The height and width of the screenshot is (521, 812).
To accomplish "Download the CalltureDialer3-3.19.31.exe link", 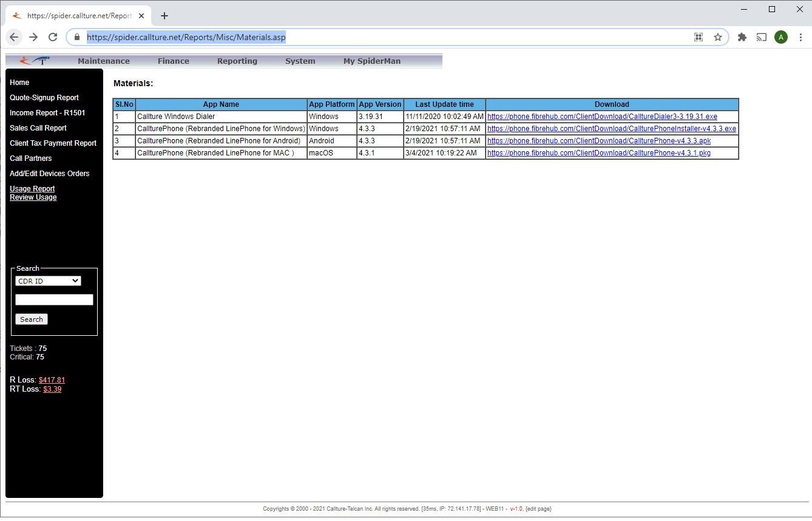I will point(602,117).
